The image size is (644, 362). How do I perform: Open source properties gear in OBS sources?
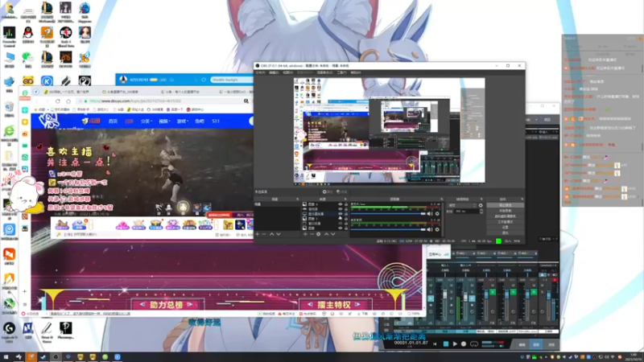click(318, 234)
